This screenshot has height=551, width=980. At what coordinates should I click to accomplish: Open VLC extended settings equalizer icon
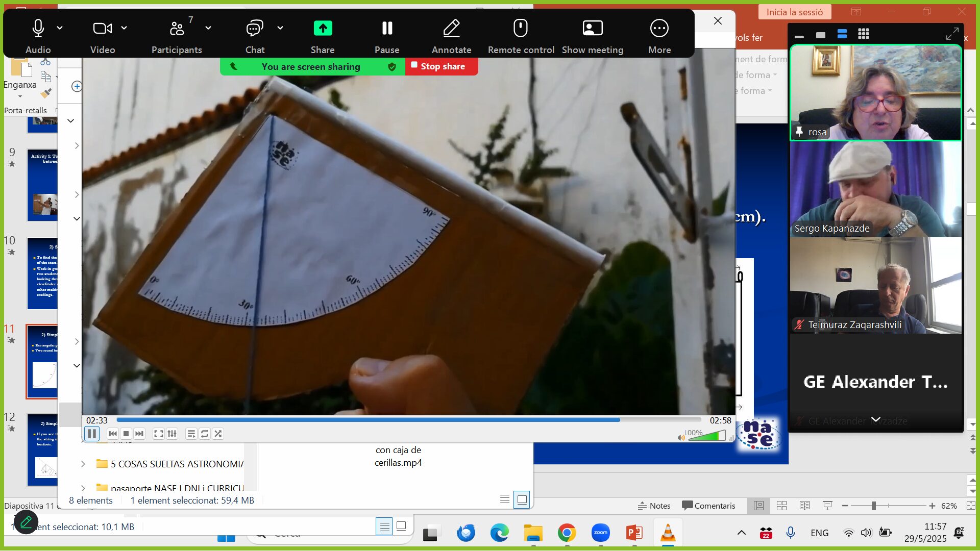[x=172, y=434]
